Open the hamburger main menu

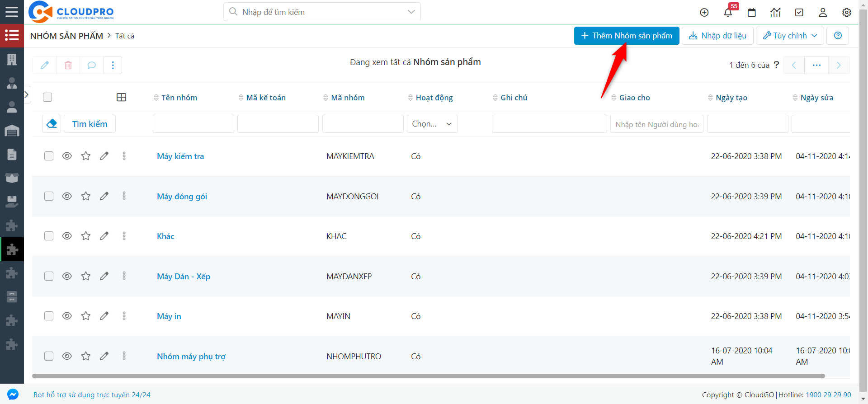click(x=12, y=12)
